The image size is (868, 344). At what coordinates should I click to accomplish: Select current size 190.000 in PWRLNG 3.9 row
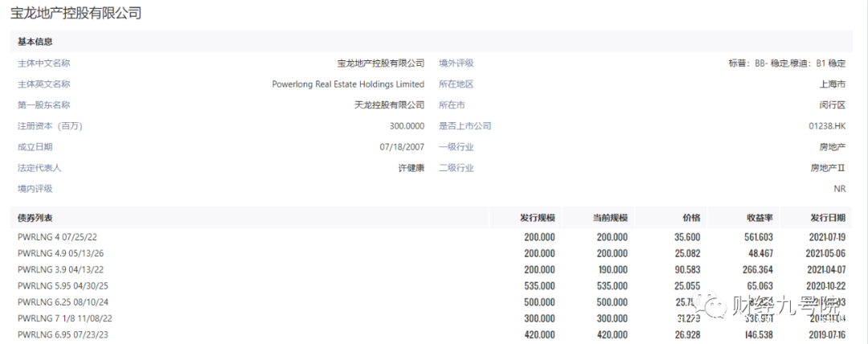(612, 270)
